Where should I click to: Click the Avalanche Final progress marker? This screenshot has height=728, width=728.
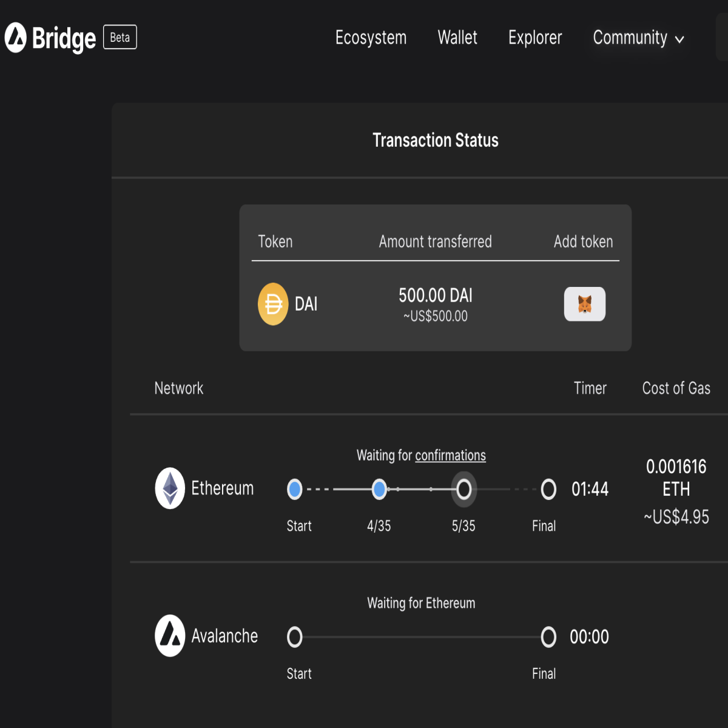[548, 637]
